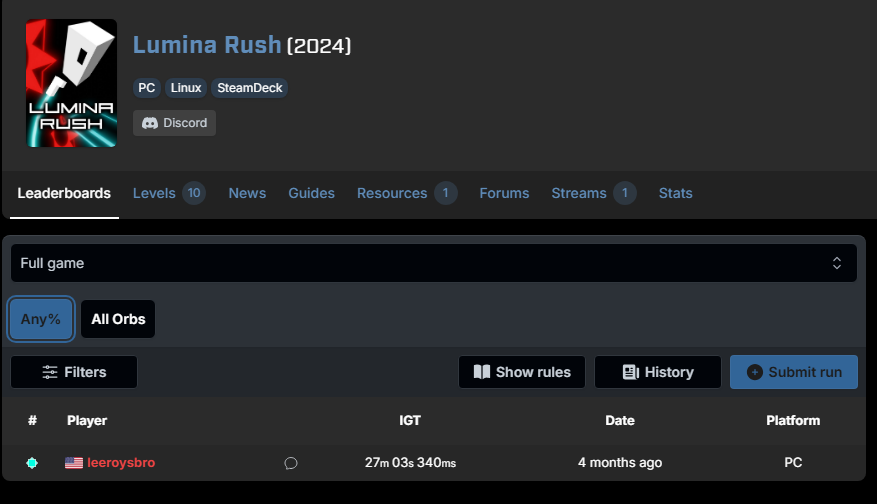The height and width of the screenshot is (504, 877).
Task: Select the Linux platform tag
Action: [x=186, y=88]
